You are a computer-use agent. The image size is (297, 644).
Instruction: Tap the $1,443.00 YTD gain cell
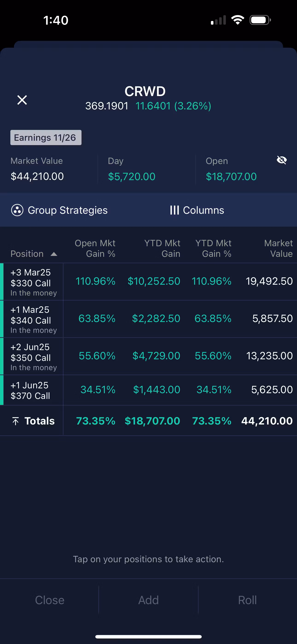click(x=157, y=389)
